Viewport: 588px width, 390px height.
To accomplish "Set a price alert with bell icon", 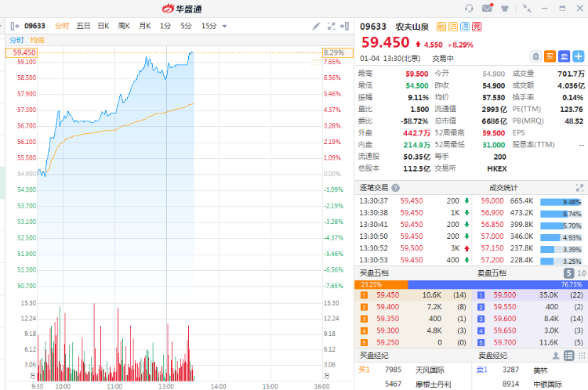I will coord(536,56).
